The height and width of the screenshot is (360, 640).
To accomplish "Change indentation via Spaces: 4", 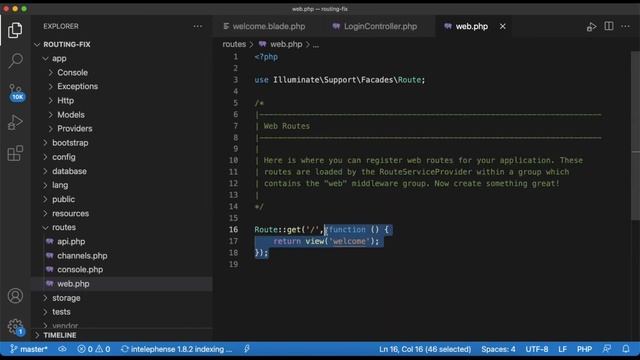I will [x=498, y=349].
